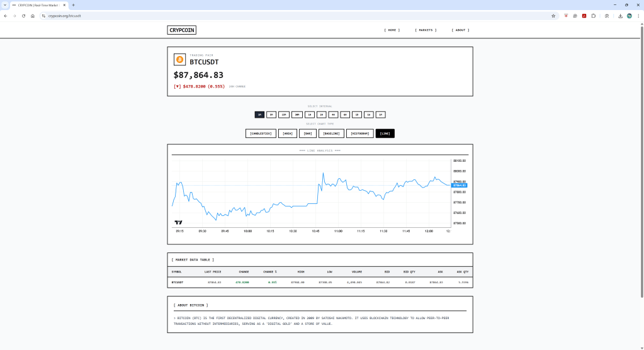Open the About menu item
The image size is (644, 350).
(460, 30)
